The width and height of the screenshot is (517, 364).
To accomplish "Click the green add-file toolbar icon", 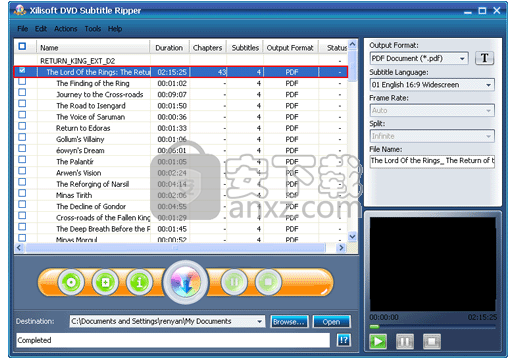I will pos(105,282).
